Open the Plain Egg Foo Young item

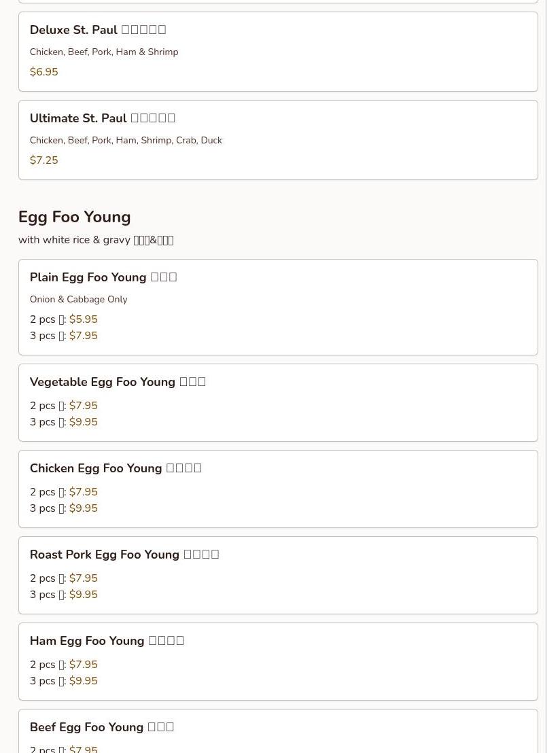coord(103,277)
